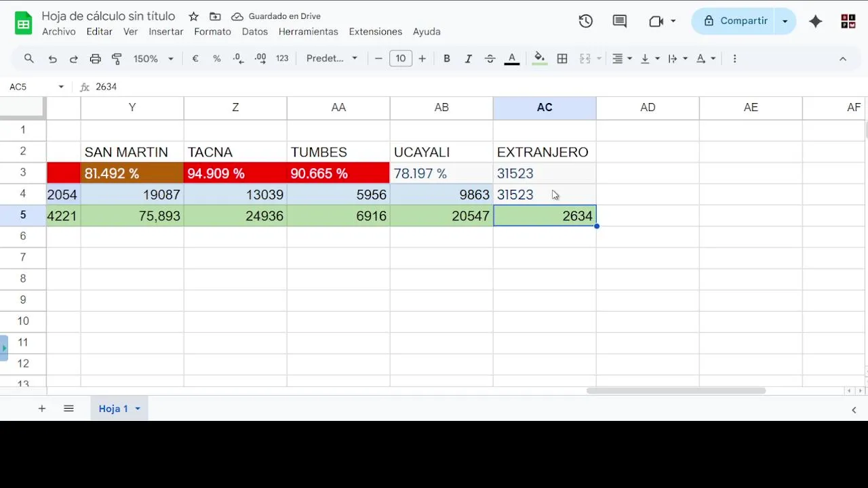Decrease font size with minus
This screenshot has height=488, width=868.
[x=378, y=59]
